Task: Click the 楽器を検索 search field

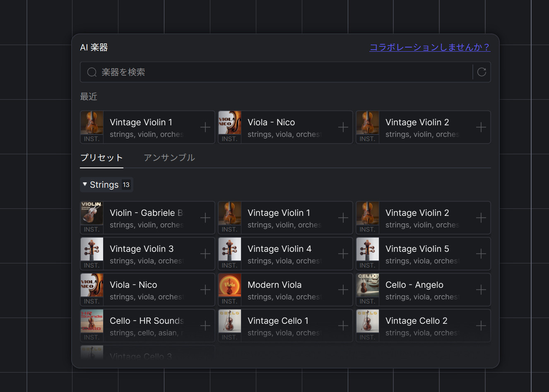Action: pos(277,72)
